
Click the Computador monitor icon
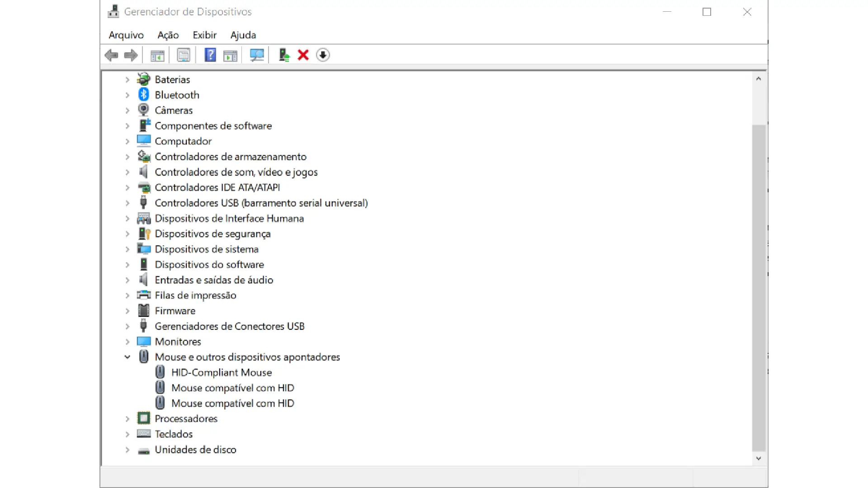pyautogui.click(x=144, y=141)
